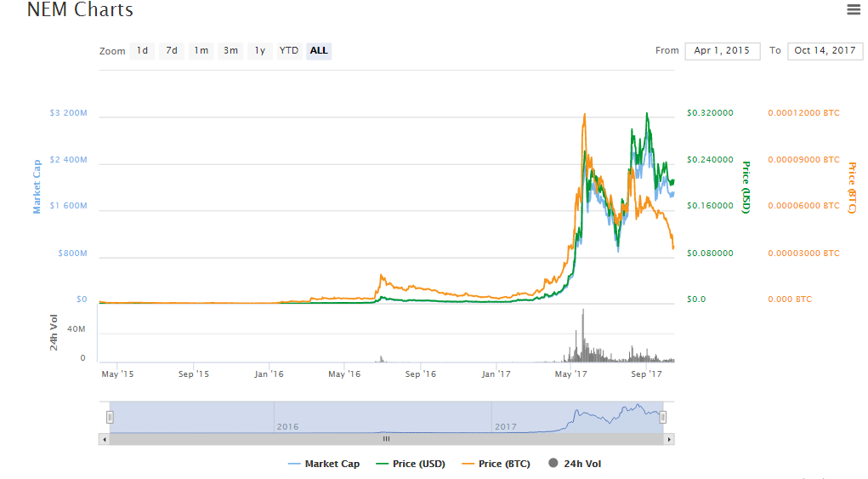Select the ALL zoom range
Screen dimensions: 868x479
pyautogui.click(x=319, y=51)
